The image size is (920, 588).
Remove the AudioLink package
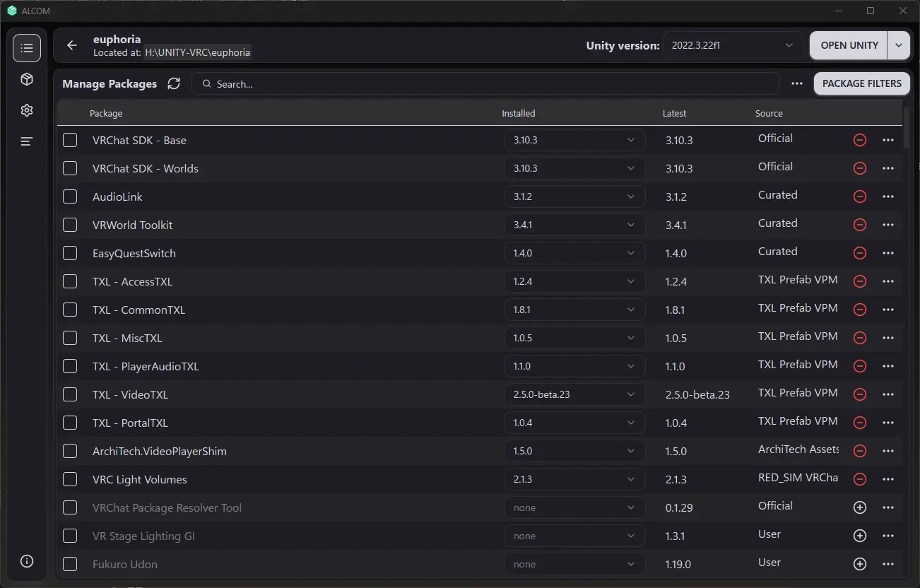click(860, 196)
